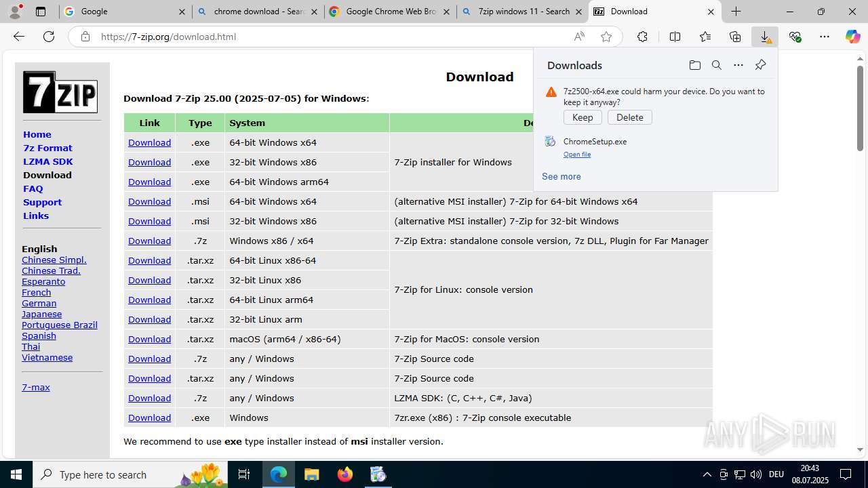Download the 64-bit Windows arm64 .exe
The image size is (868, 488).
click(149, 182)
